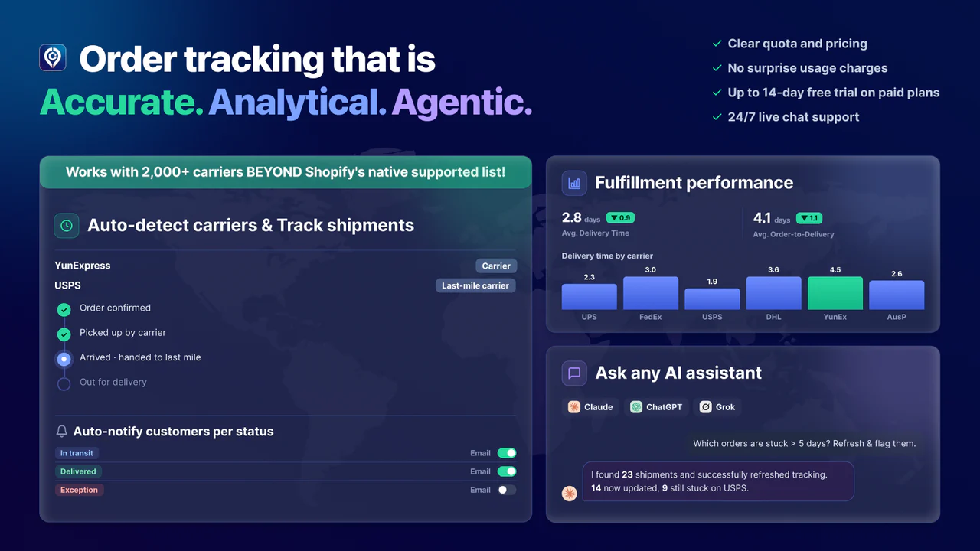Click the Last-mile carrier badge for USPS
This screenshot has height=551, width=980.
point(475,285)
